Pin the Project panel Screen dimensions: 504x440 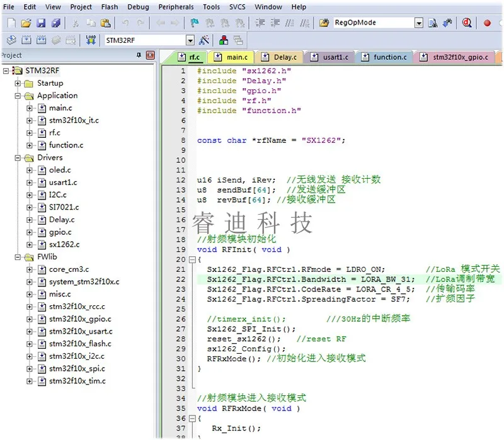coord(139,55)
